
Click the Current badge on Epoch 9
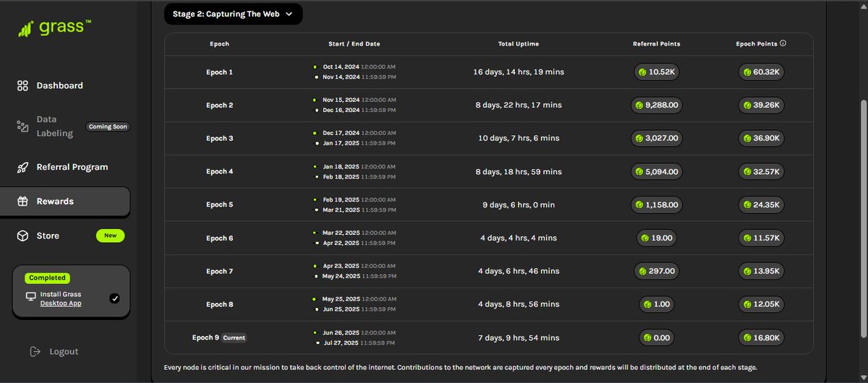[234, 337]
